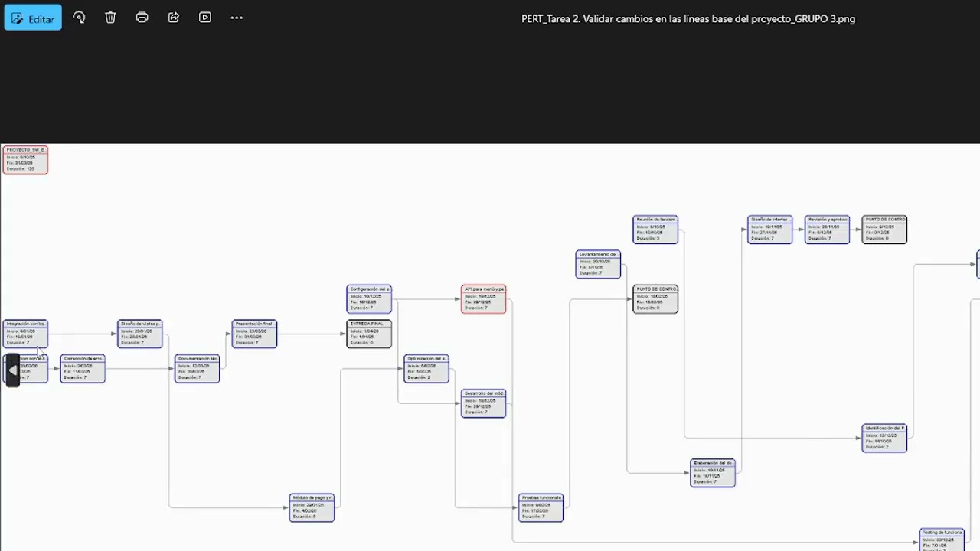Click the file name PERT_Tarea 2 title
This screenshot has height=551, width=980.
[688, 19]
